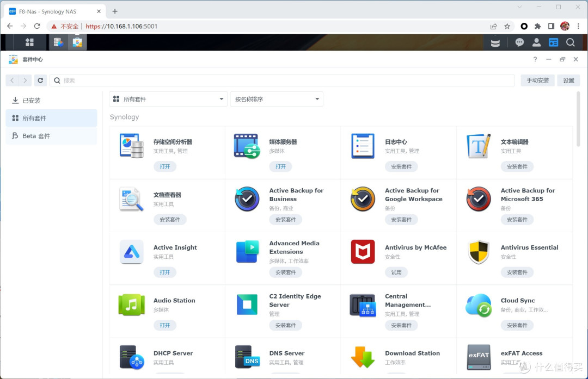
Task: Open the browser three-dot menu
Action: [578, 26]
